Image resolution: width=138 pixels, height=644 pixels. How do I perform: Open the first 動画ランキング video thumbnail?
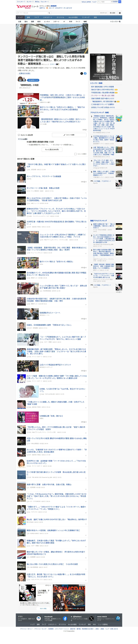tap(119, 226)
